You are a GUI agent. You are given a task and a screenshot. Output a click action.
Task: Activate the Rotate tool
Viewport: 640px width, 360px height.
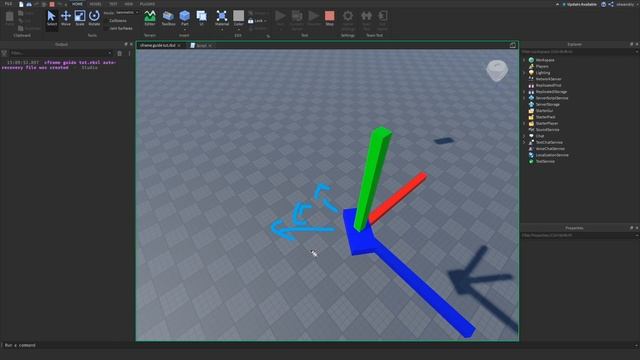[94, 18]
